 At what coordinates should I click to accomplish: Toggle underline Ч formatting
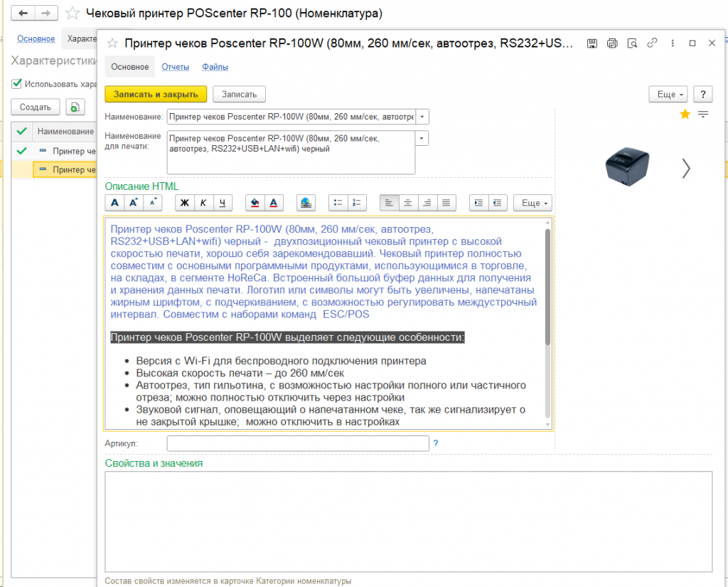pos(223,203)
